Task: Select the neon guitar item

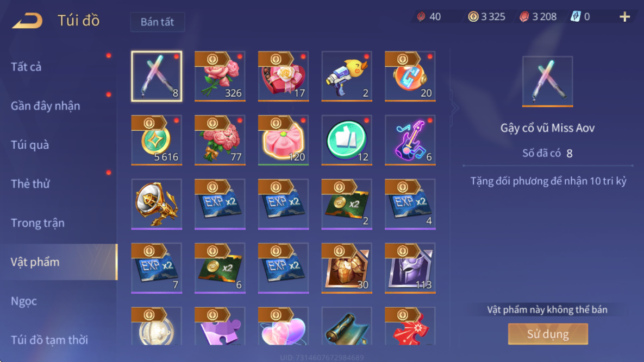Action: [x=410, y=140]
